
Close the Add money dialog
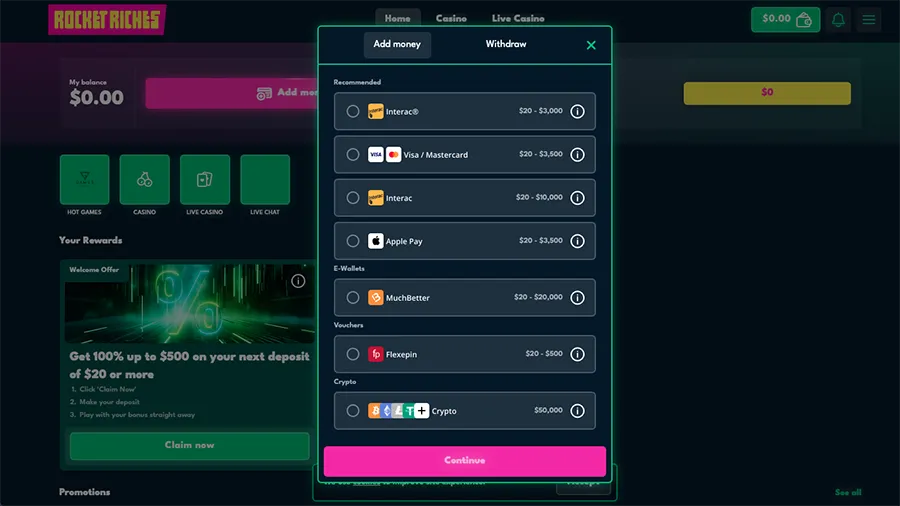591,45
